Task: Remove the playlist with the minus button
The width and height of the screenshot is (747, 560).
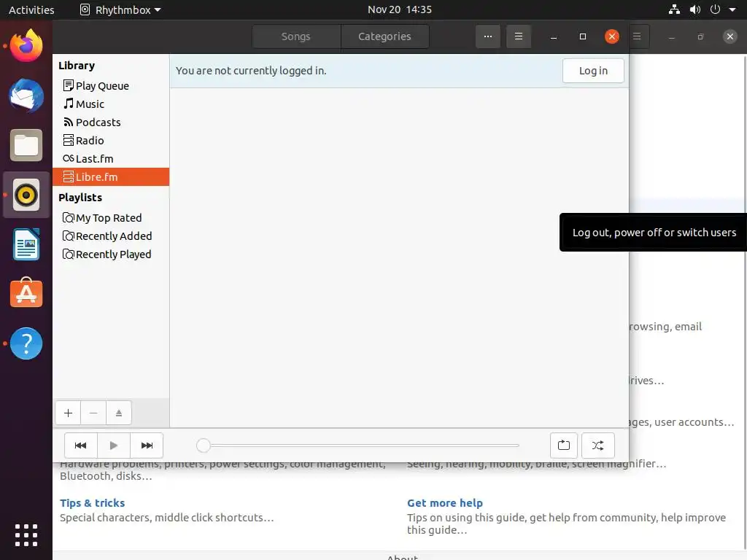Action: point(93,413)
